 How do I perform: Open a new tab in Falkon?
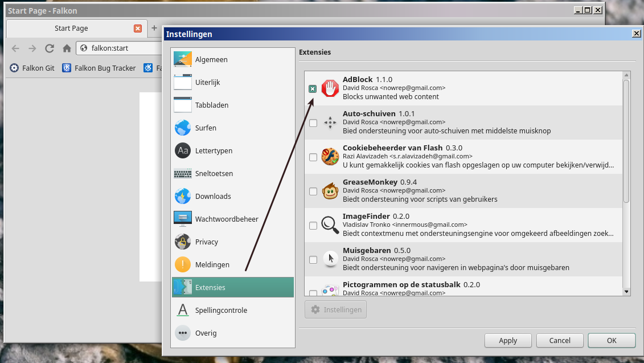(x=154, y=28)
